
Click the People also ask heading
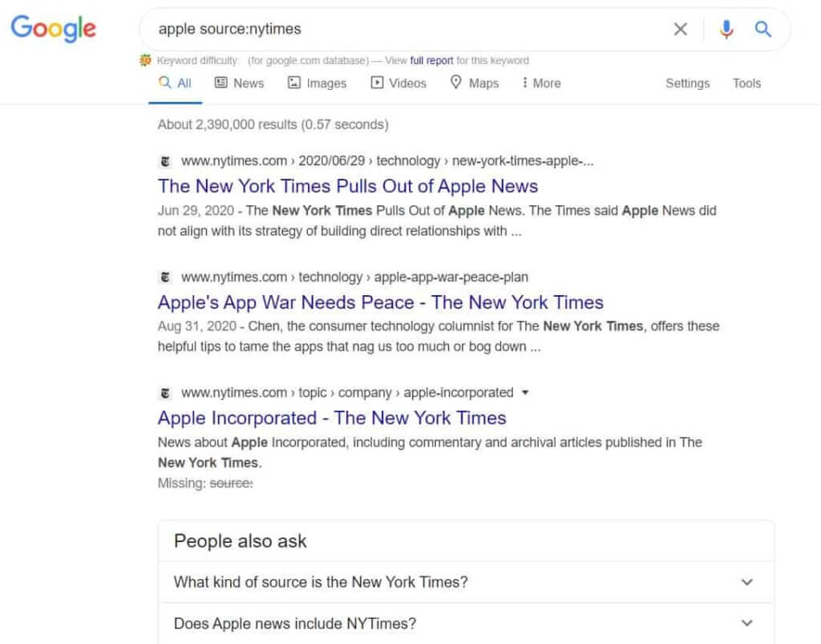click(x=240, y=541)
